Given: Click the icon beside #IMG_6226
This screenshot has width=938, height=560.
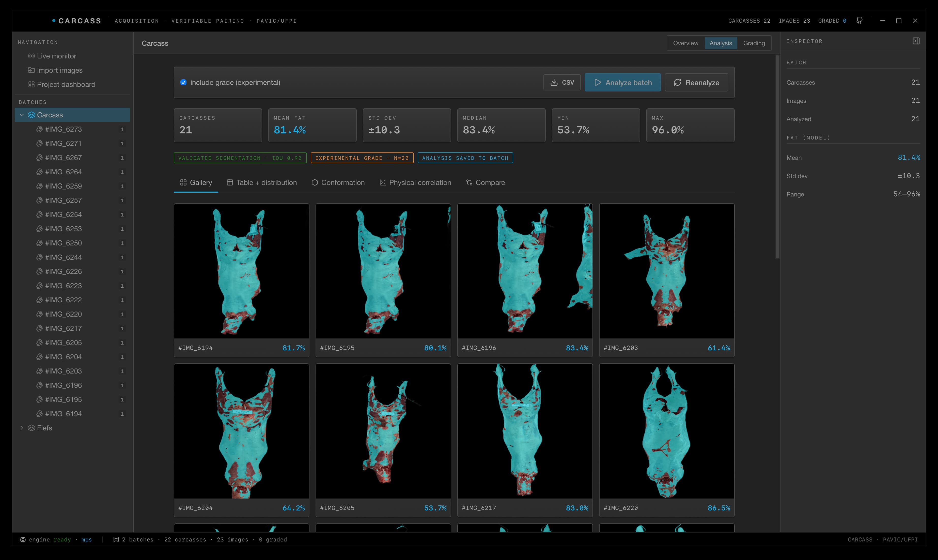Looking at the screenshot, I should (x=39, y=271).
